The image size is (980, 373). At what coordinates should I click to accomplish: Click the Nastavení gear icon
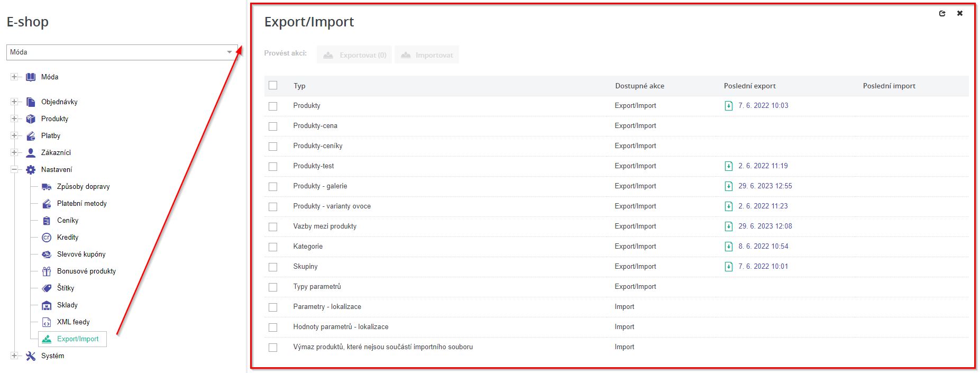pyautogui.click(x=31, y=170)
